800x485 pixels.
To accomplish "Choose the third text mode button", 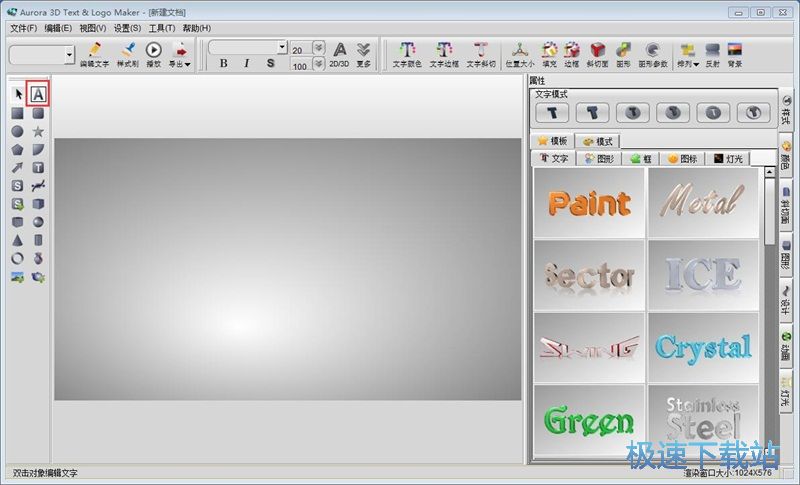I will coord(633,112).
